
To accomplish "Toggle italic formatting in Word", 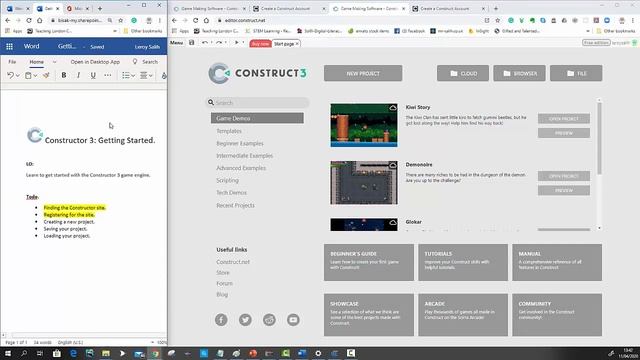I will (78, 75).
